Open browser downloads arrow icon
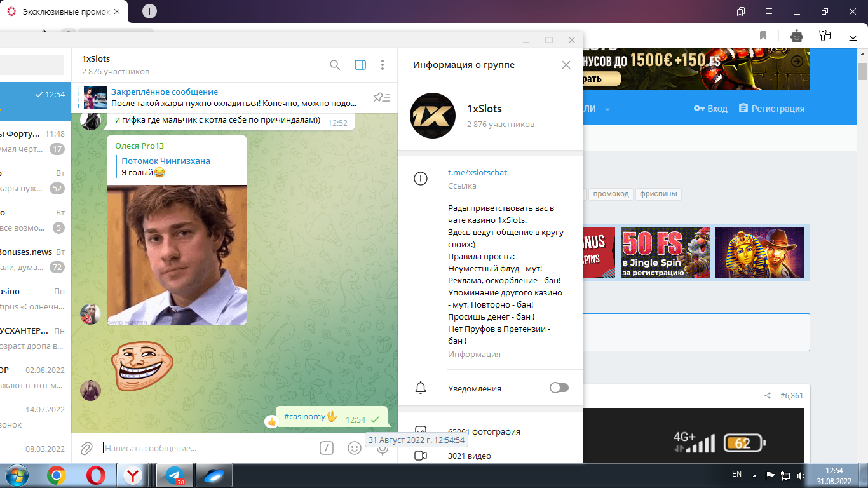The height and width of the screenshot is (488, 868). [853, 36]
